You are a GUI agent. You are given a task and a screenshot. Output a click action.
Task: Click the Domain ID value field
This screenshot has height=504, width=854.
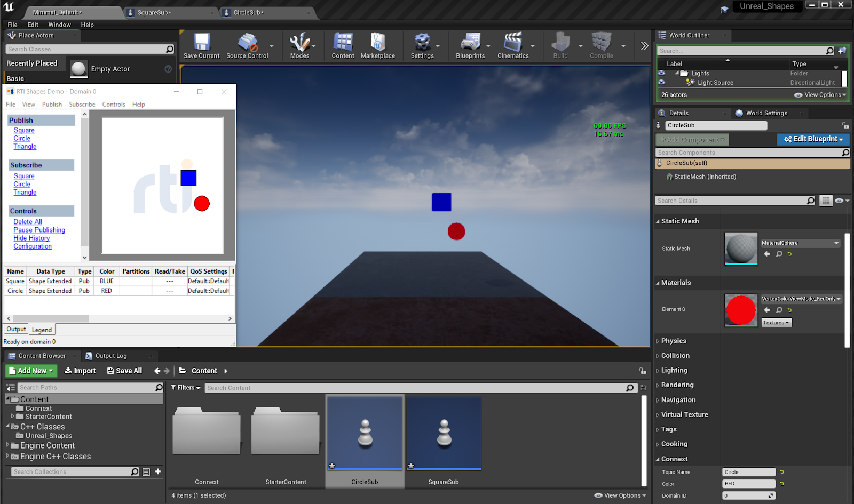point(748,495)
